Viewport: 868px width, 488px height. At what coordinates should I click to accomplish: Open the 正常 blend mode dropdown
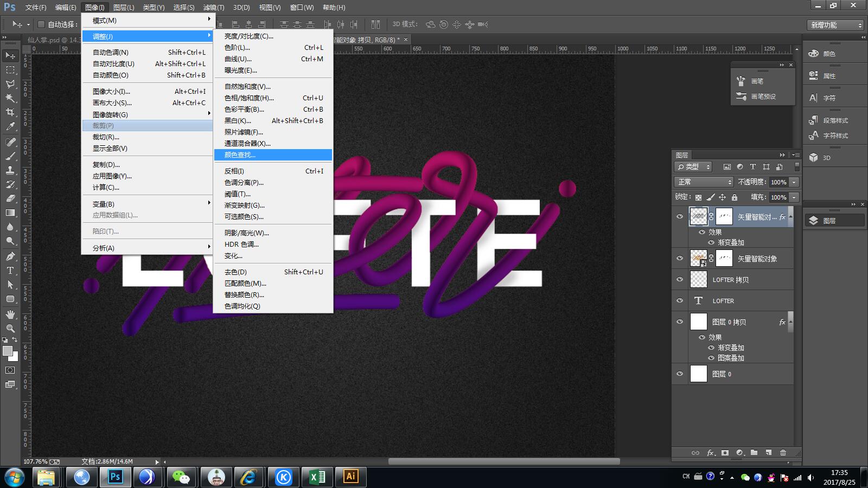coord(704,182)
